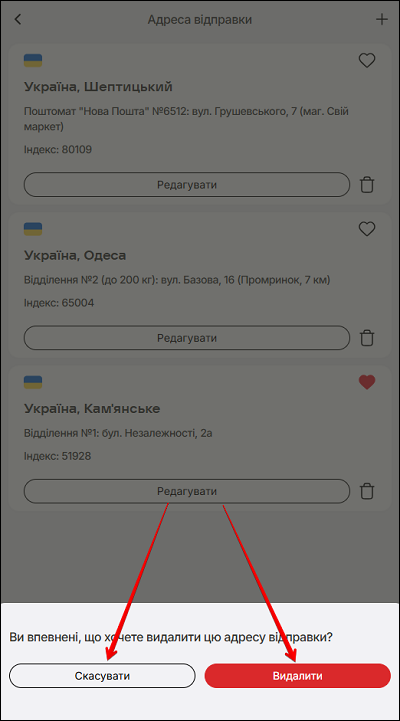Image resolution: width=400 pixels, height=721 pixels.
Task: Select the Україна, Одеса address title
Action: tap(75, 255)
